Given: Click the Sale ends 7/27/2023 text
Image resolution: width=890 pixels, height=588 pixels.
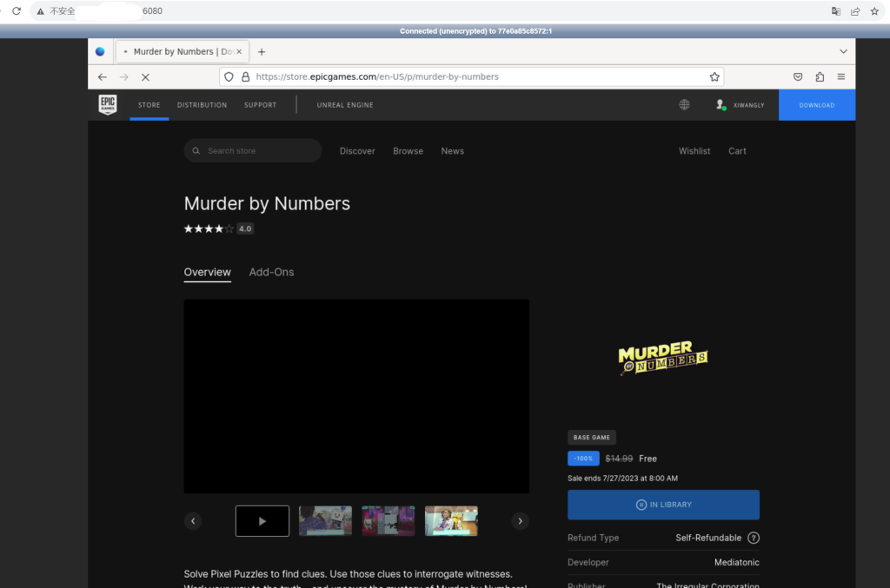Looking at the screenshot, I should click(622, 478).
